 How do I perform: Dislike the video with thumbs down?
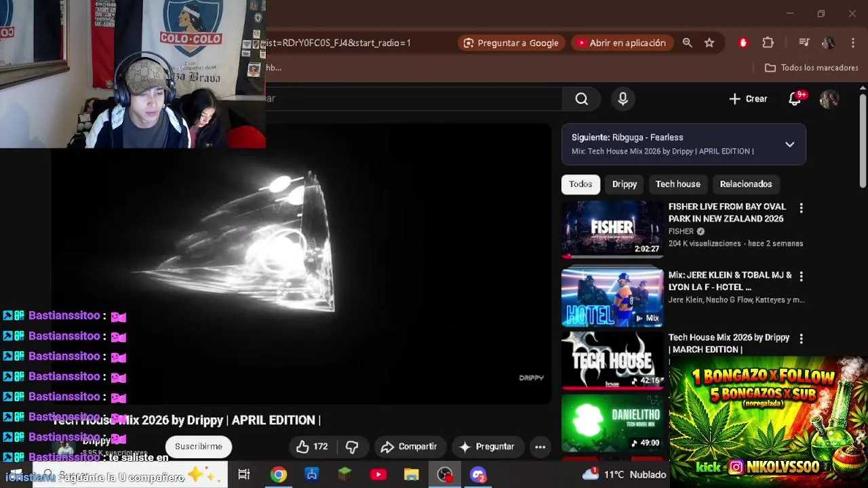point(352,447)
